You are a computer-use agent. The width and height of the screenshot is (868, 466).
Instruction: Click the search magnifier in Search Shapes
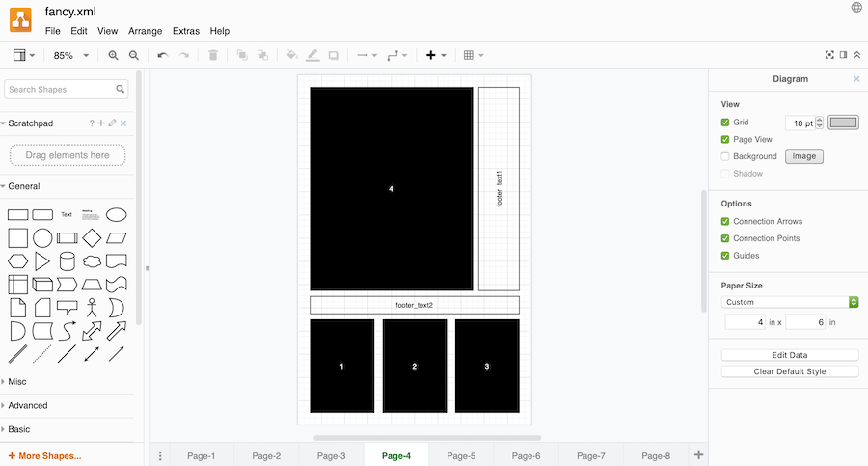(121, 89)
